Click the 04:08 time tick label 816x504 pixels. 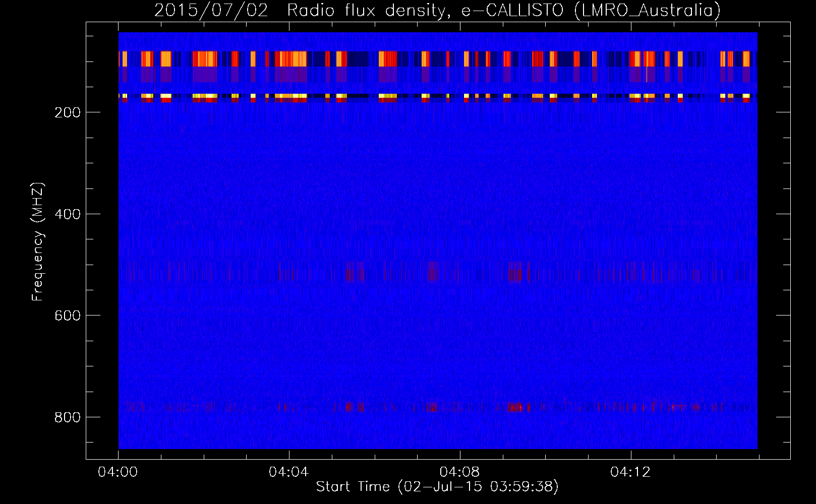click(x=460, y=472)
